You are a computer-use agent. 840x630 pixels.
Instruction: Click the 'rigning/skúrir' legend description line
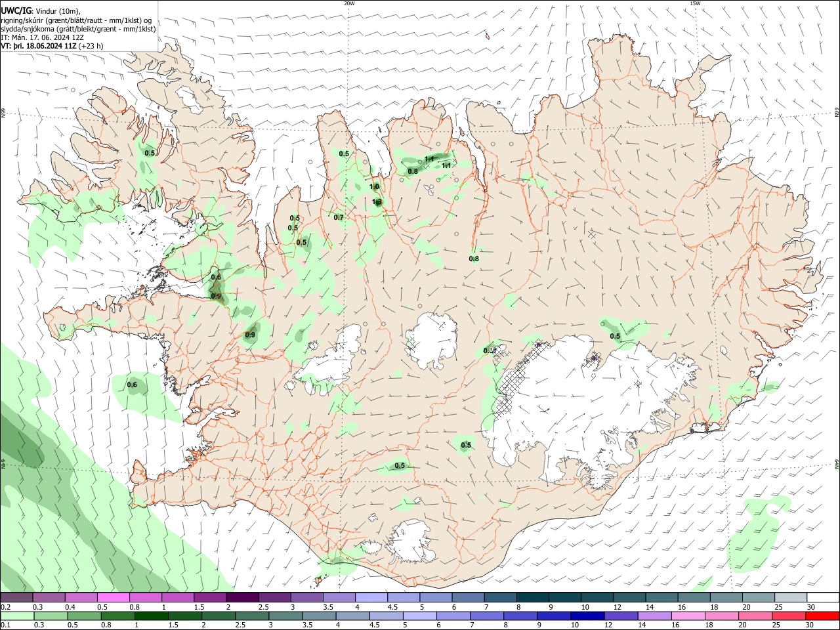coord(76,20)
